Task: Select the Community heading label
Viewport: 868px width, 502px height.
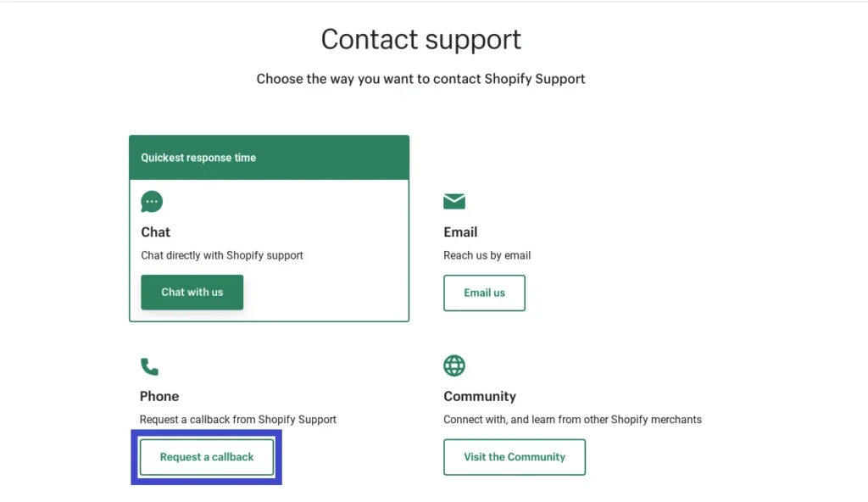Action: pos(480,396)
